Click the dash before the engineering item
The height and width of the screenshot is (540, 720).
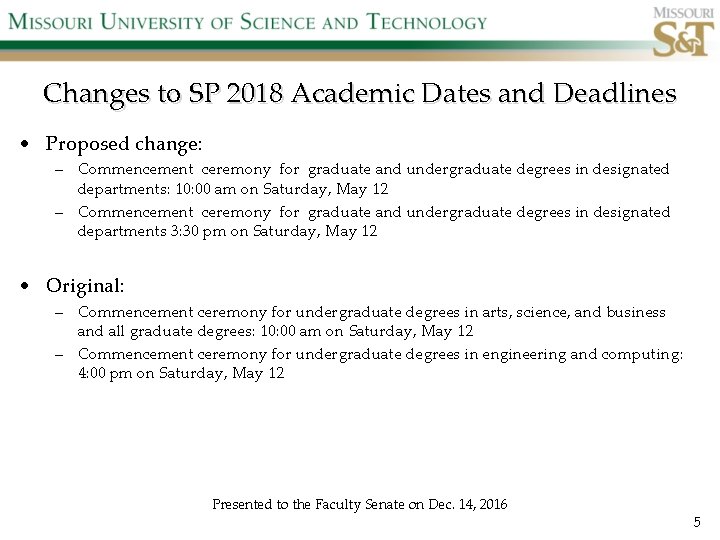click(60, 355)
